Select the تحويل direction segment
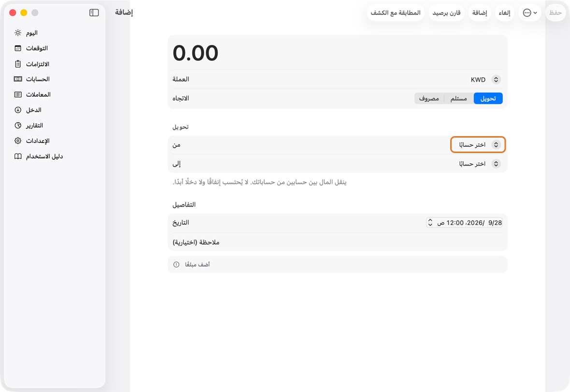570x392 pixels. coord(488,98)
